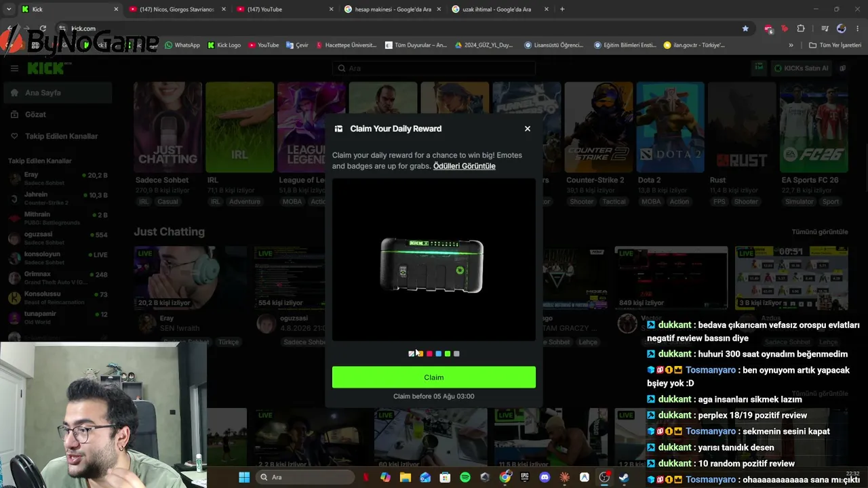Open Copilot from the taskbar
The width and height of the screenshot is (868, 488).
(x=386, y=477)
